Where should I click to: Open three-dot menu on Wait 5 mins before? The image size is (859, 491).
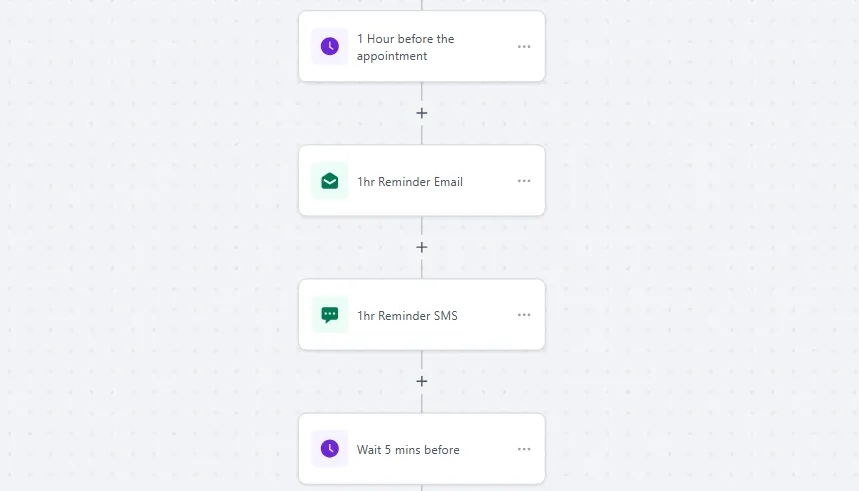point(524,449)
